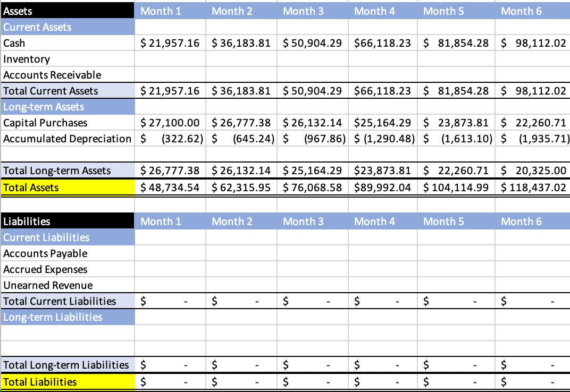The height and width of the screenshot is (392, 570).
Task: Click Total Long-term Assets Month 3 $25,164.29
Action: [x=313, y=171]
